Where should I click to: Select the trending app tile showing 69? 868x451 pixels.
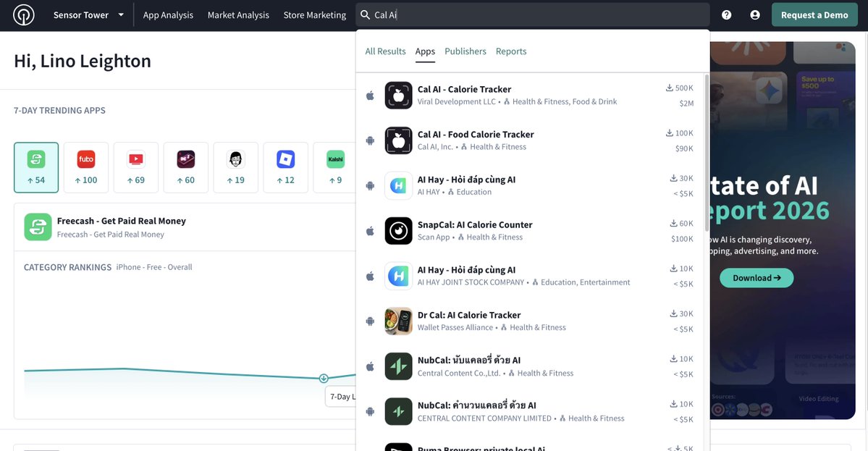[135, 167]
